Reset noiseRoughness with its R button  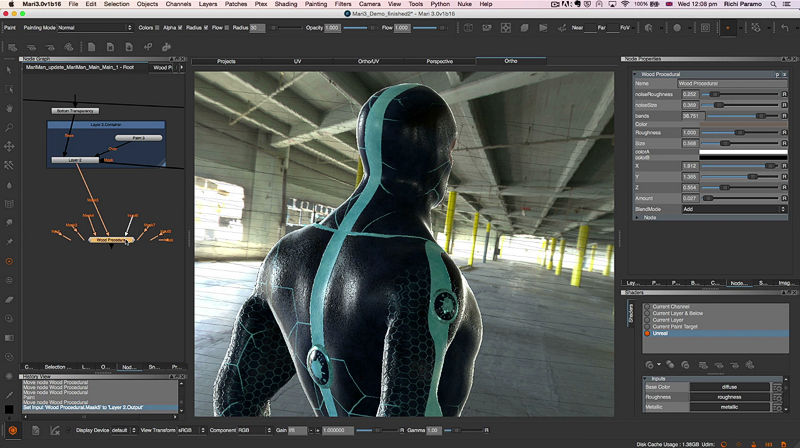(x=784, y=93)
